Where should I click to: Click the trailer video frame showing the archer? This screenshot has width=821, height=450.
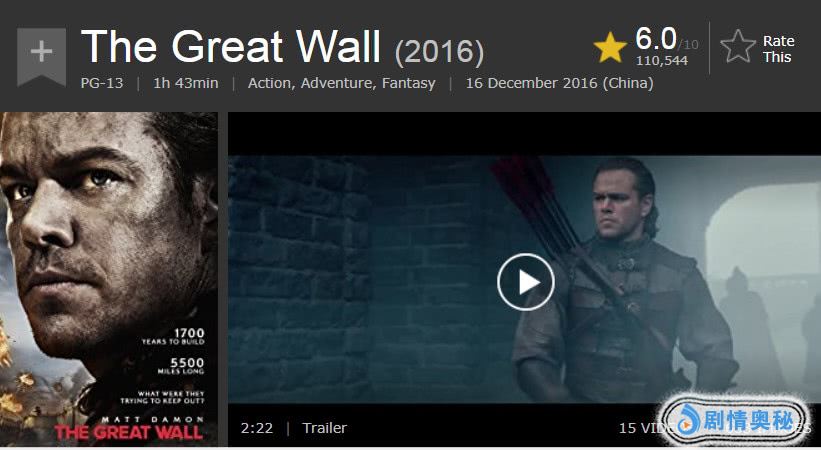524,279
